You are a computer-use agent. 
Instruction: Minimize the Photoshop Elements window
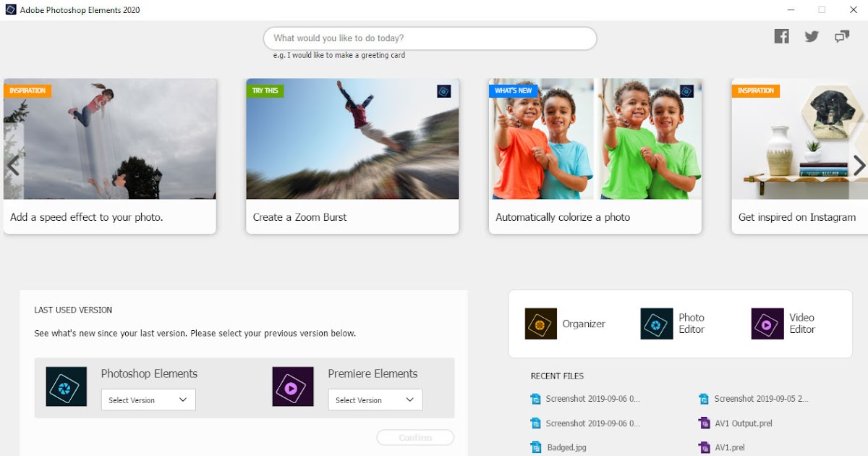click(x=791, y=10)
